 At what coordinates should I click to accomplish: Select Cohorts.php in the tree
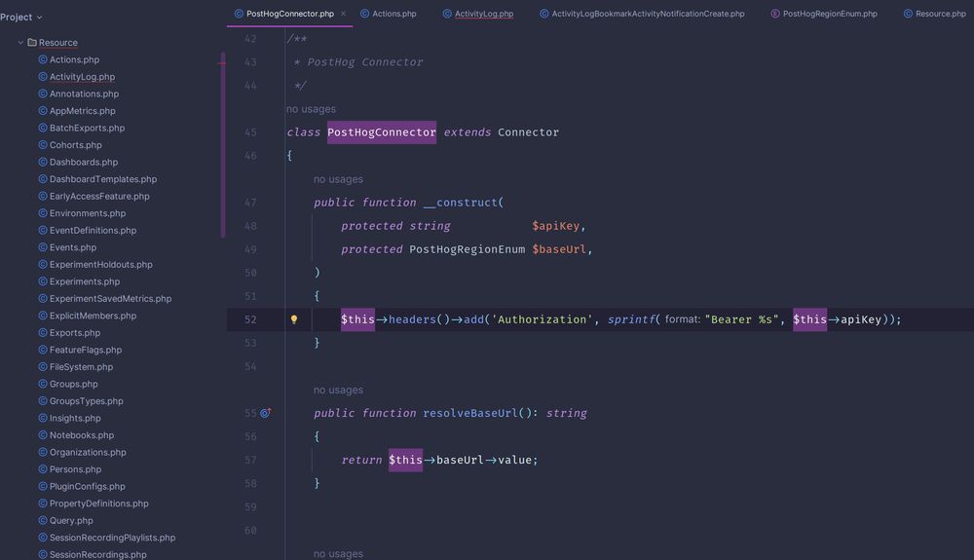click(x=75, y=145)
